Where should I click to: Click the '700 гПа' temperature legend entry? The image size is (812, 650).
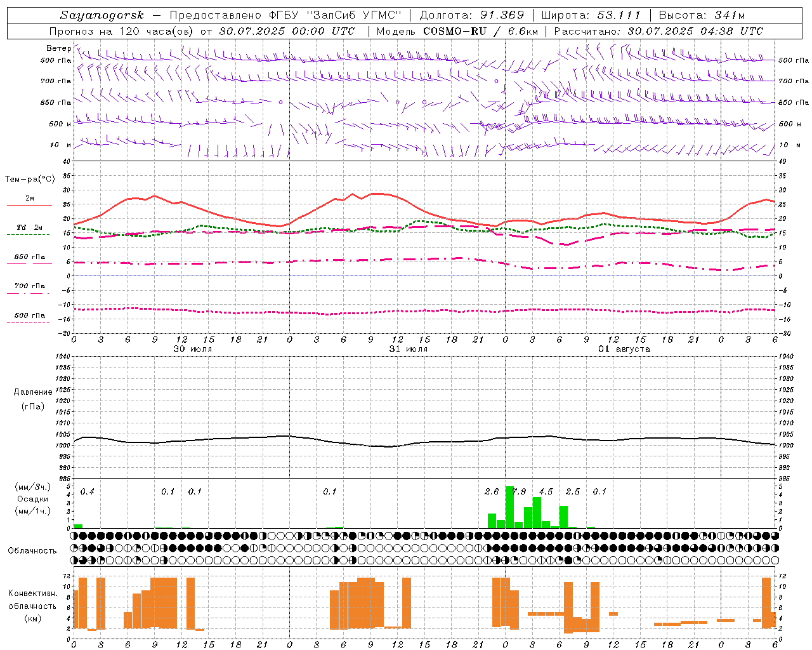coord(29,286)
